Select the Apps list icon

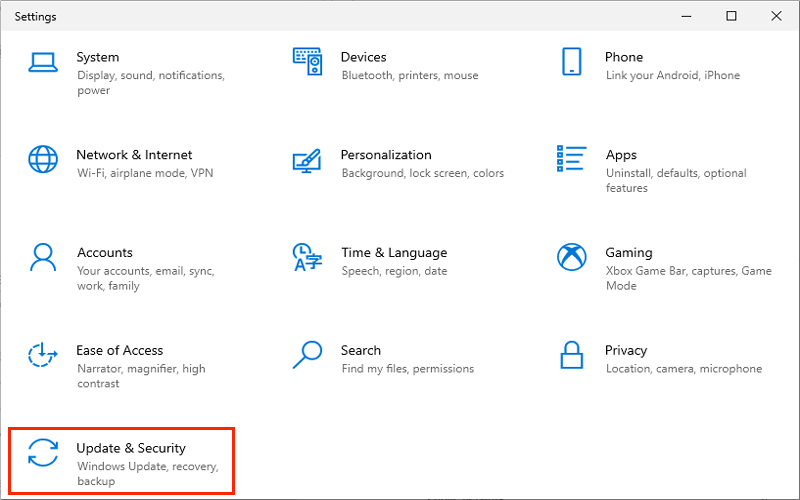click(571, 158)
